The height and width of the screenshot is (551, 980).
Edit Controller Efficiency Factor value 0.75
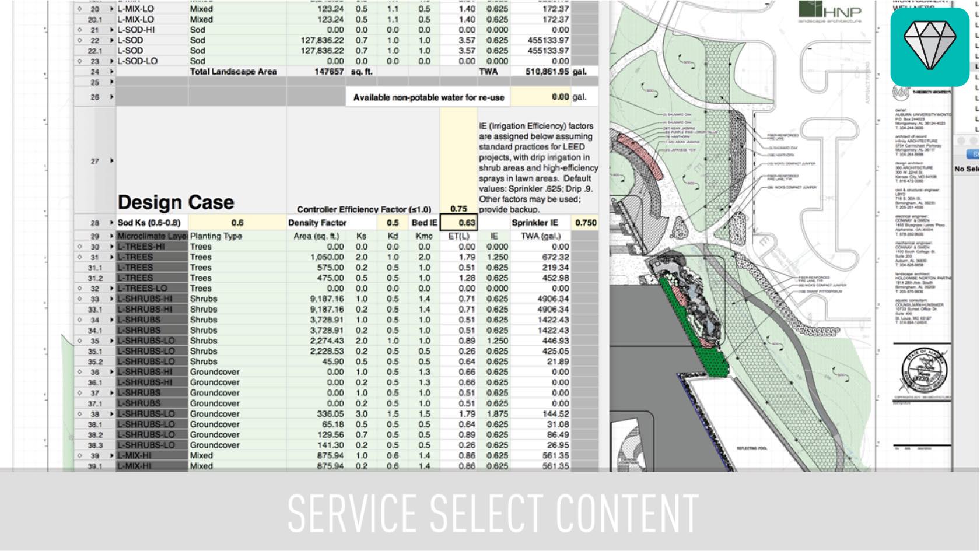tap(459, 209)
